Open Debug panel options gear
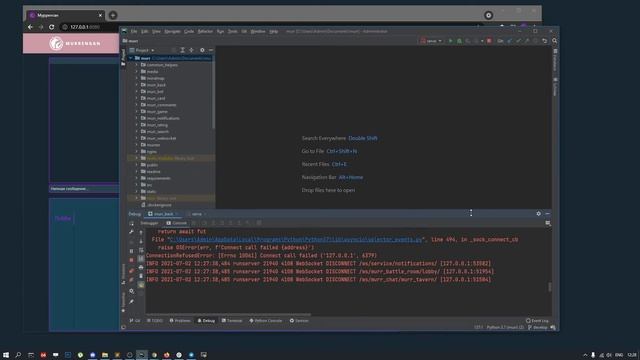Image resolution: width=640 pixels, height=360 pixels. 538,213
